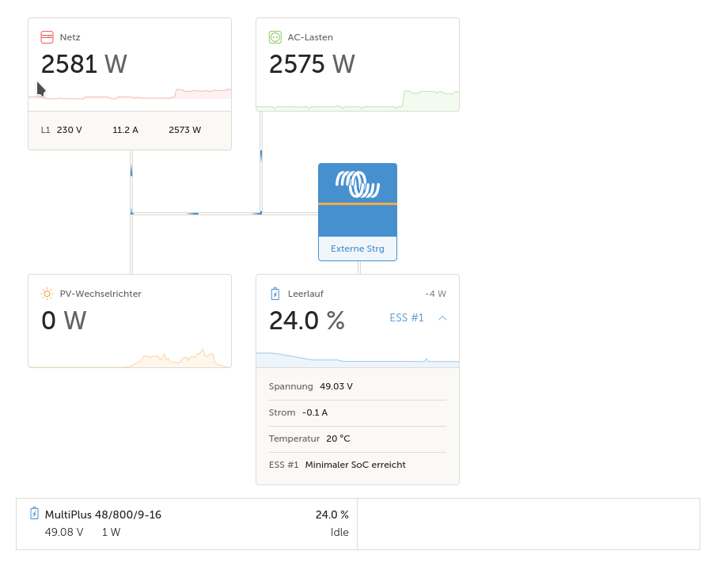Open the ESS #1 link in battery card

tap(407, 317)
